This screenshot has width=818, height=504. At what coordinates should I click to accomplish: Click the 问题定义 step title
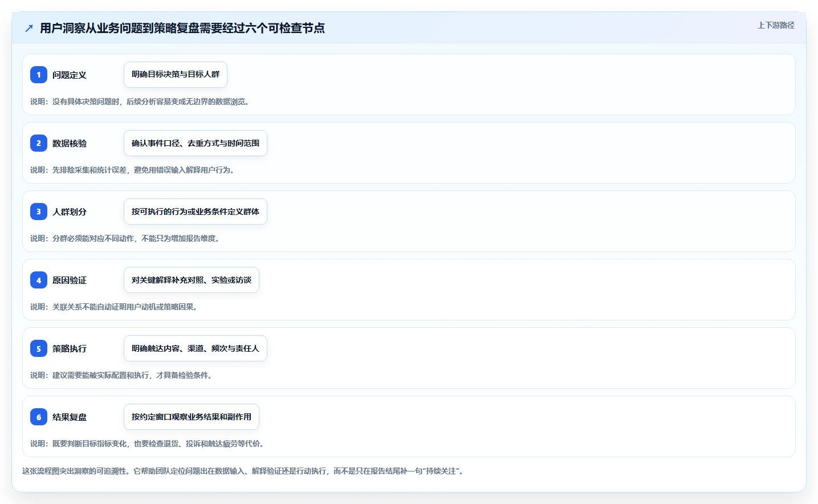pyautogui.click(x=70, y=75)
